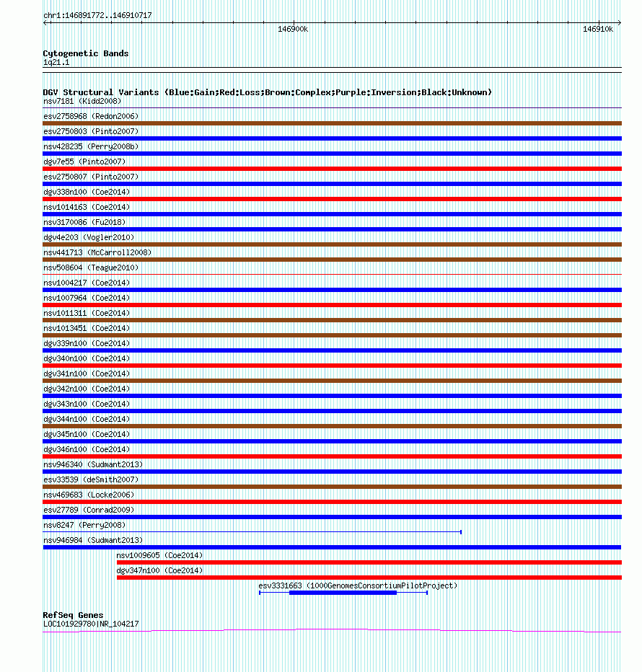Viewport: 642px width, 672px height.
Task: Open esv27789 (Conrad2009) variant label
Action: (x=89, y=510)
